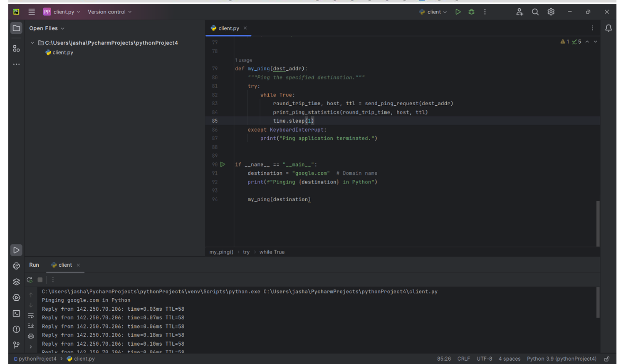Click pythonProject4 in the status bar path
Viewport: 631px width, 364px height.
coord(35,359)
